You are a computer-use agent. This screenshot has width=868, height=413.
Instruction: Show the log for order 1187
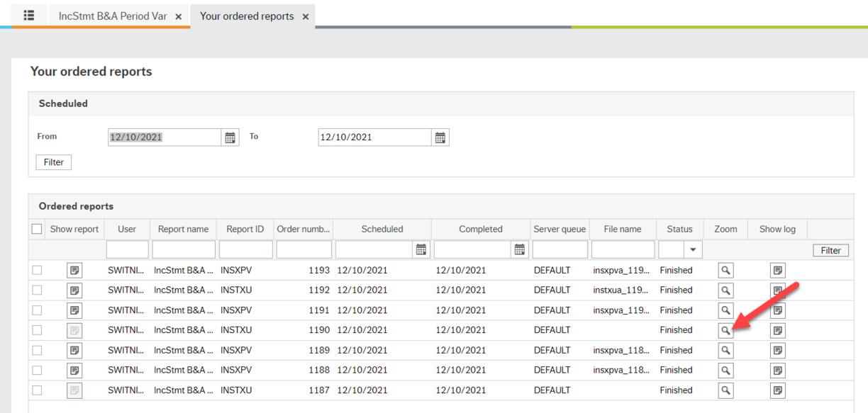777,390
